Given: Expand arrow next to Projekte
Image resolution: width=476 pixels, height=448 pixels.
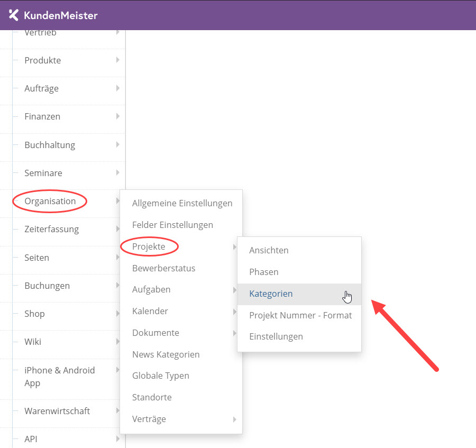Looking at the screenshot, I should coord(235,247).
